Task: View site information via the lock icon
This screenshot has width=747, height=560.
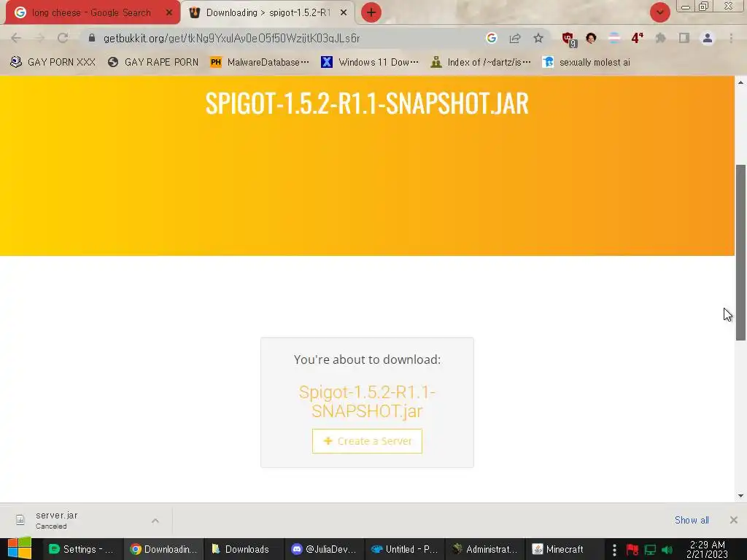Action: pos(92,38)
